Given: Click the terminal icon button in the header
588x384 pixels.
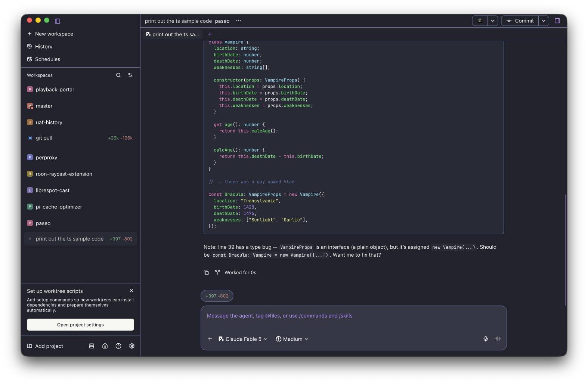Looking at the screenshot, I should [x=480, y=21].
